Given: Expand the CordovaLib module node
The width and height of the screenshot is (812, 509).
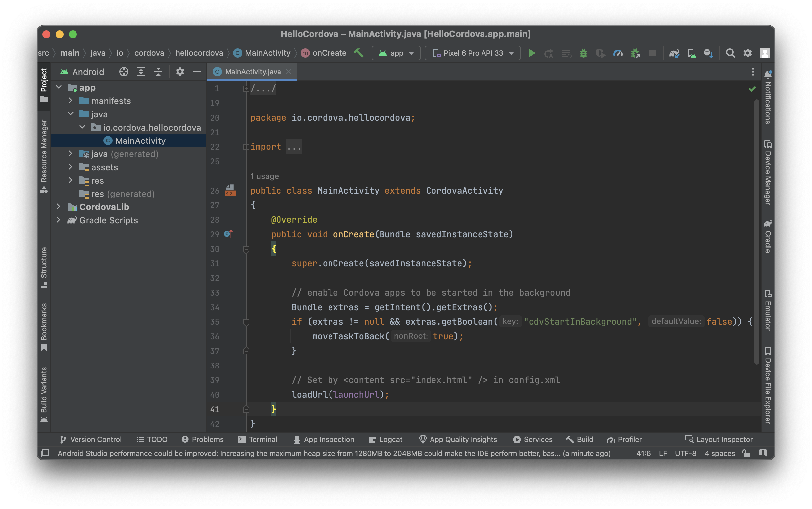Looking at the screenshot, I should tap(59, 207).
